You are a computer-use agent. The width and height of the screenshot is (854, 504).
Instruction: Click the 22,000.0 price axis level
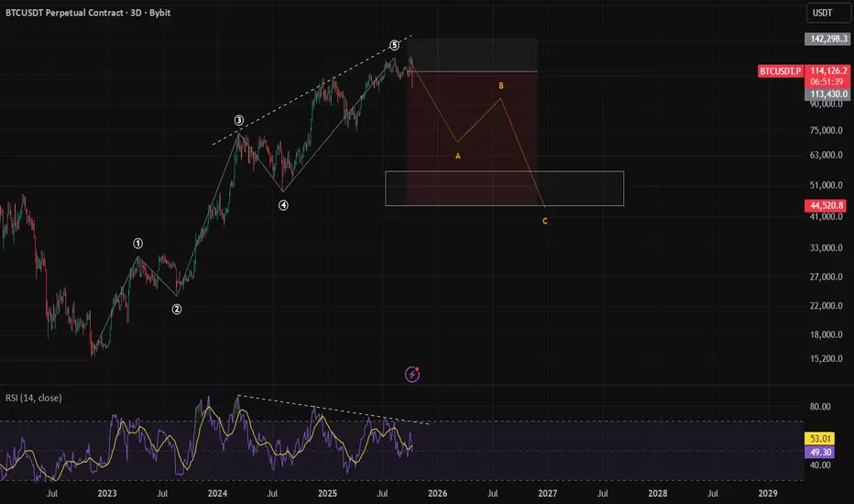tap(827, 306)
